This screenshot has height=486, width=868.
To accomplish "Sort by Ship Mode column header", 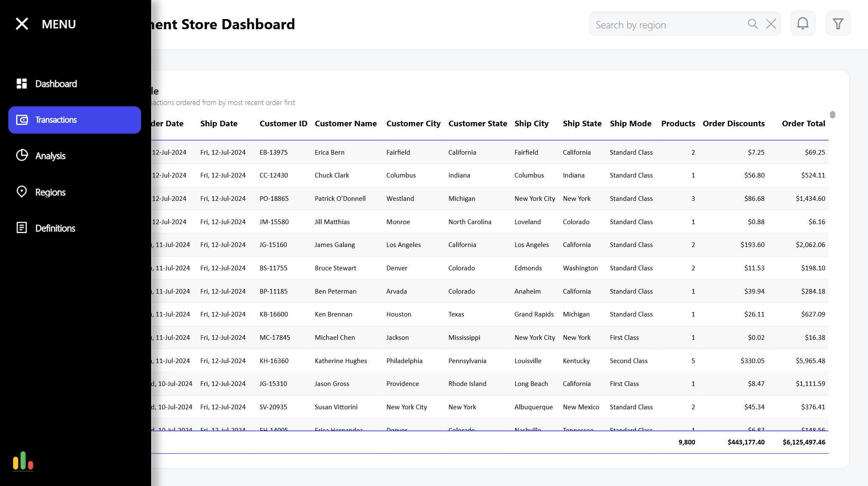I will [631, 124].
